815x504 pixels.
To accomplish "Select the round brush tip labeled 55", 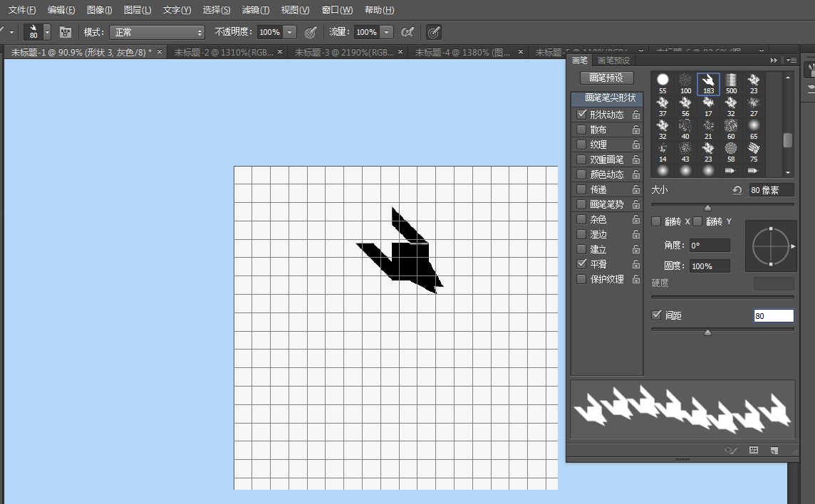I will (x=663, y=83).
